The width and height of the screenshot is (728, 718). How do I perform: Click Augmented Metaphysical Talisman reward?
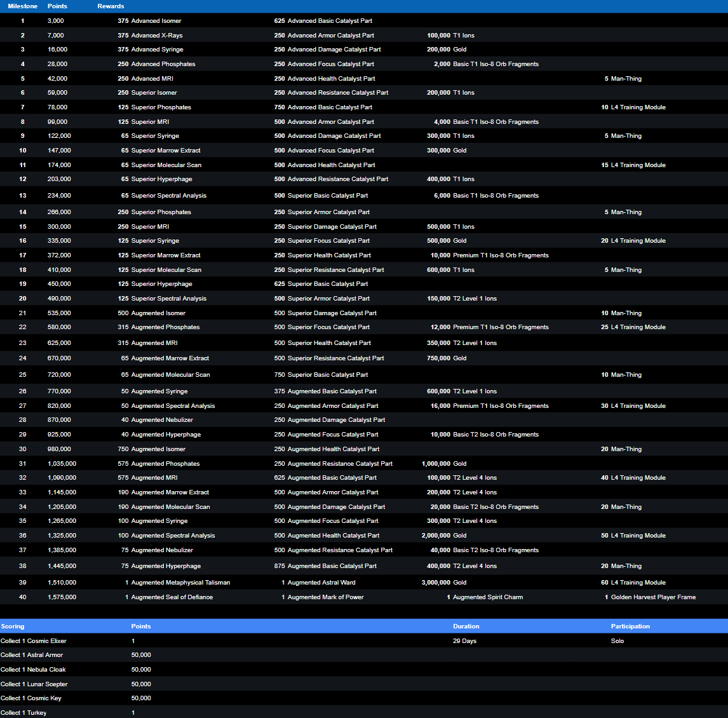(x=180, y=583)
